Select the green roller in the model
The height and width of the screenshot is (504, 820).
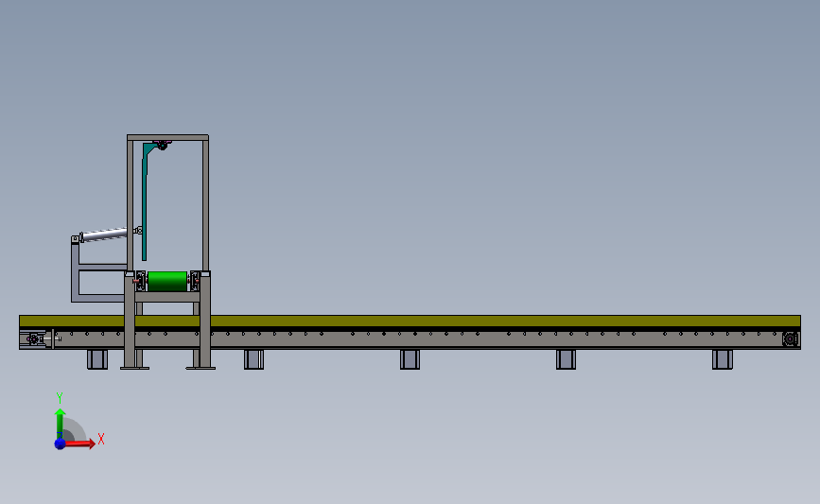[x=167, y=281]
